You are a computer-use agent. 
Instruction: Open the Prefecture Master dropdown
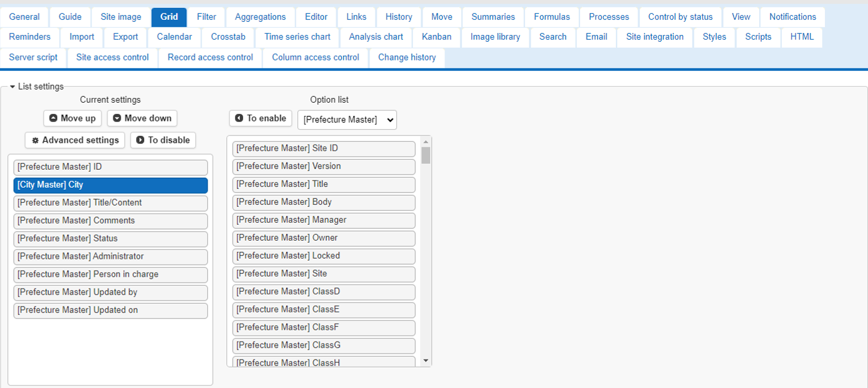pyautogui.click(x=347, y=120)
